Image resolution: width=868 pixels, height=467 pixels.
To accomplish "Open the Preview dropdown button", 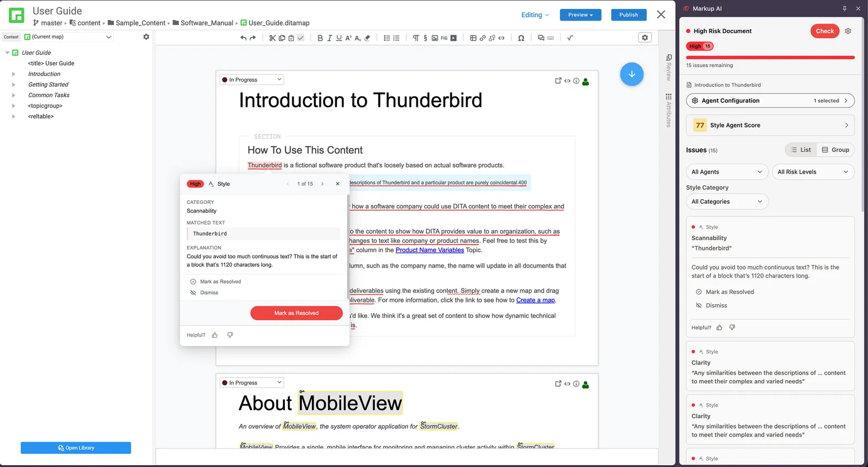I will (580, 15).
